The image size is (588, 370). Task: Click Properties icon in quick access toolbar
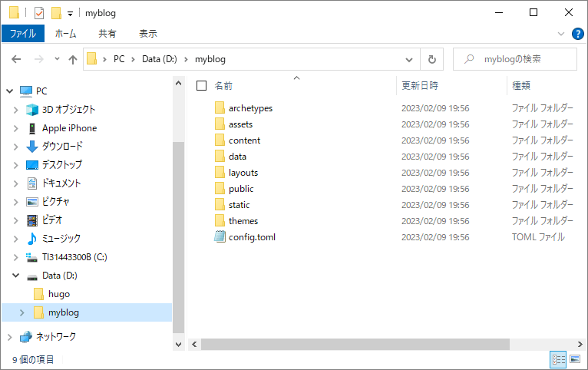[x=39, y=13]
